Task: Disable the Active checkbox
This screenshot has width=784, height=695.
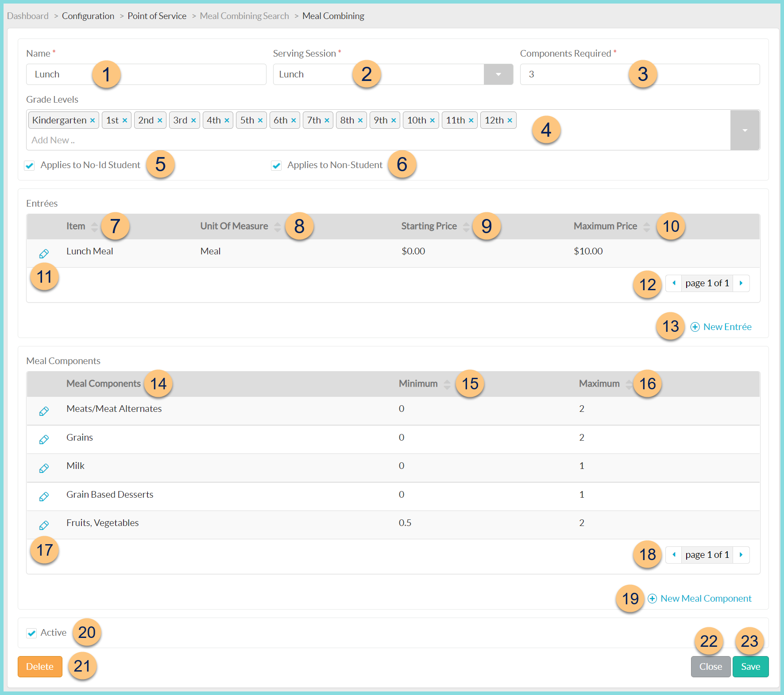Action: 31,633
